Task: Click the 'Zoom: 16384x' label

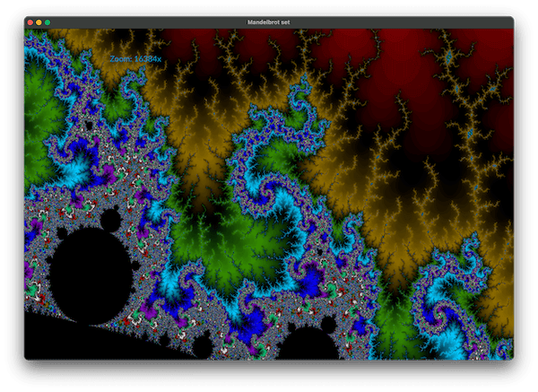Action: 135,59
